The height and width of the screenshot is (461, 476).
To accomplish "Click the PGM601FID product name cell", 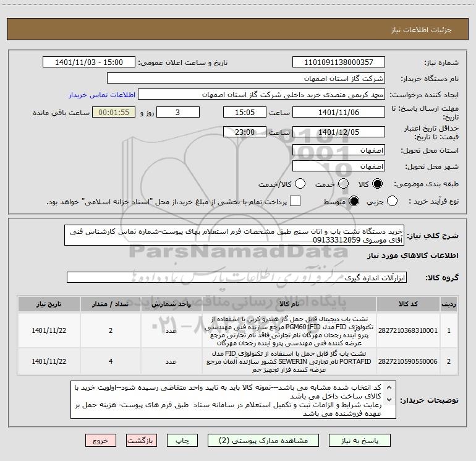I will tap(289, 330).
